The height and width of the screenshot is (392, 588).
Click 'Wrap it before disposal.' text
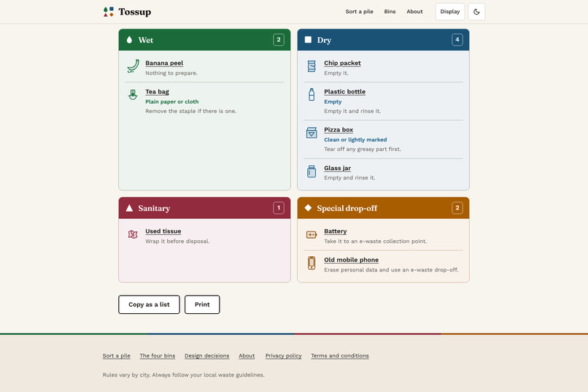[177, 241]
